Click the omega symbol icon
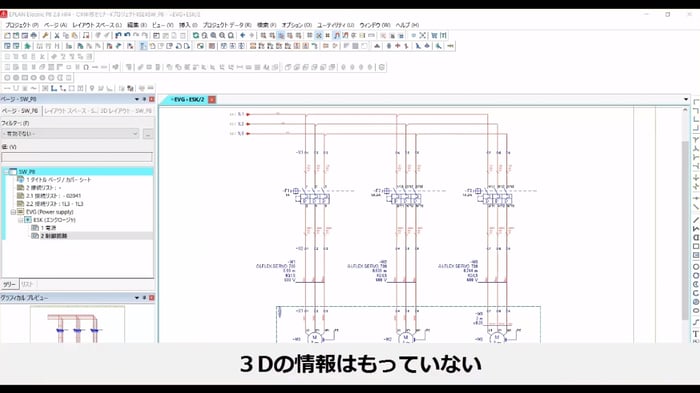 pyautogui.click(x=86, y=67)
